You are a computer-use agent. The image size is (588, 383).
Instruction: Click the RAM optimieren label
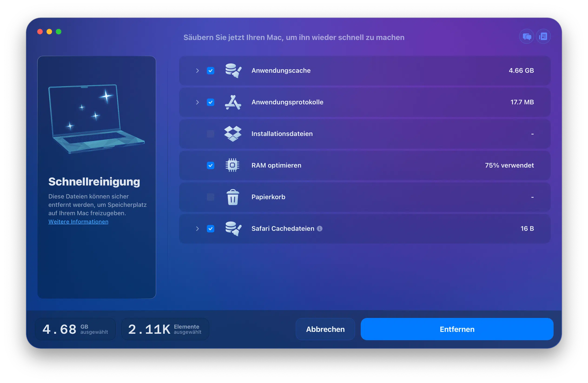click(x=277, y=165)
